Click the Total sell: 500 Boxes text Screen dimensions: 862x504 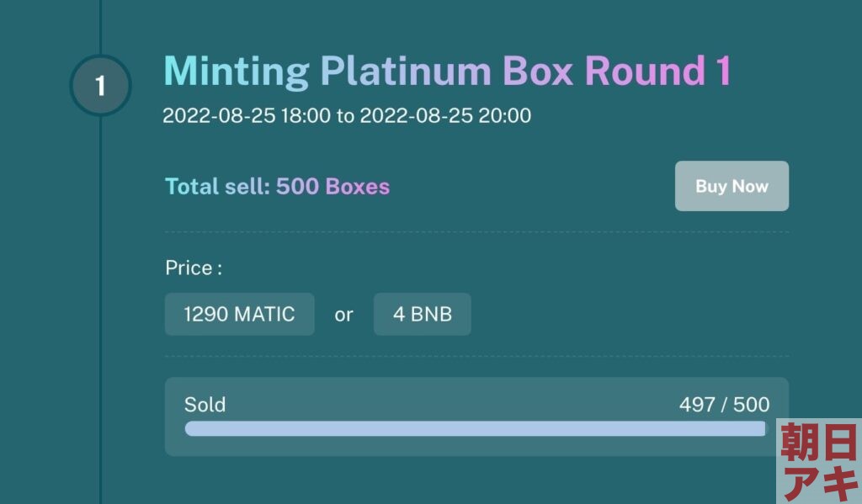(x=277, y=186)
